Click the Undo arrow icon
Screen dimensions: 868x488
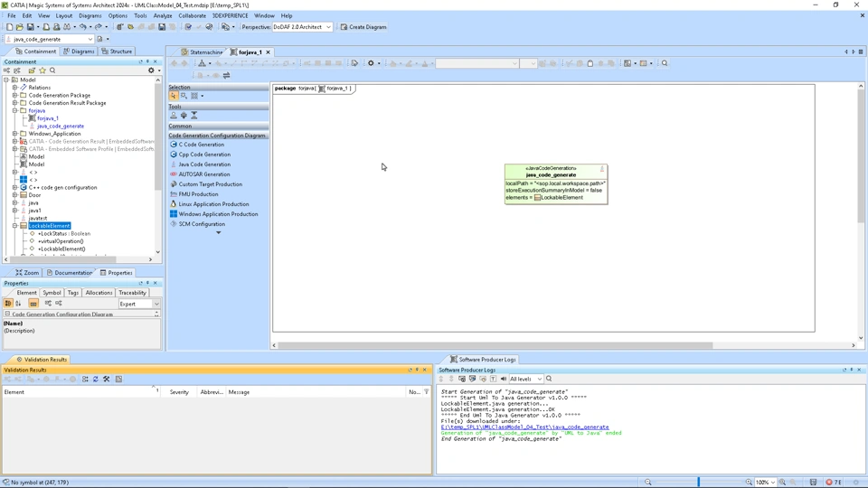pyautogui.click(x=82, y=26)
